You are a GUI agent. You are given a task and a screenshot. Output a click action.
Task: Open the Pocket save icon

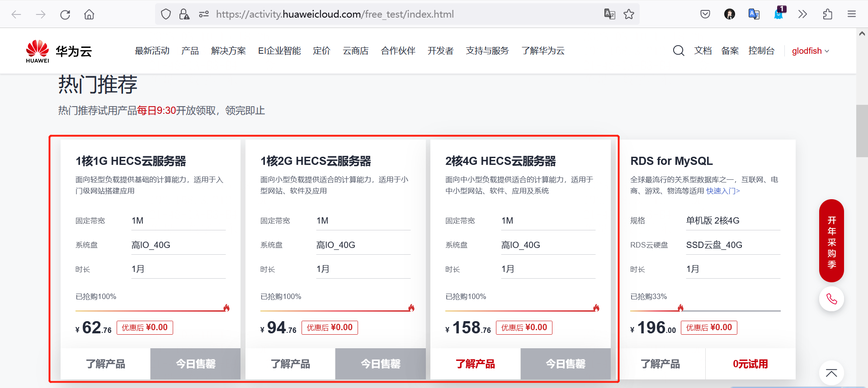[705, 14]
